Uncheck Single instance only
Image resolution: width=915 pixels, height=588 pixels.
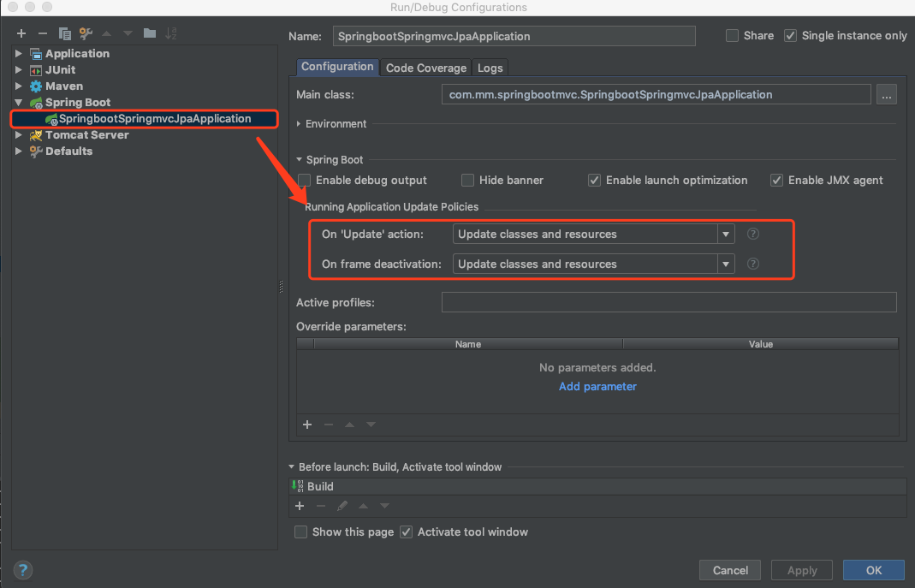[x=789, y=35]
